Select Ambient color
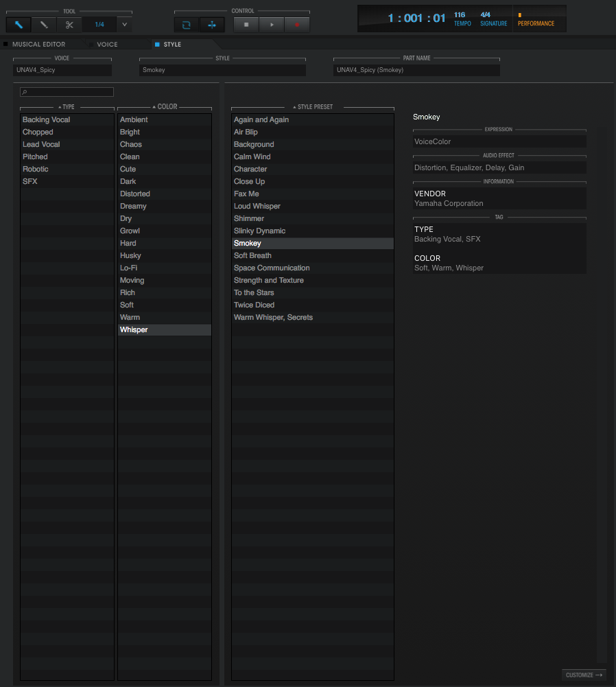 tap(165, 119)
